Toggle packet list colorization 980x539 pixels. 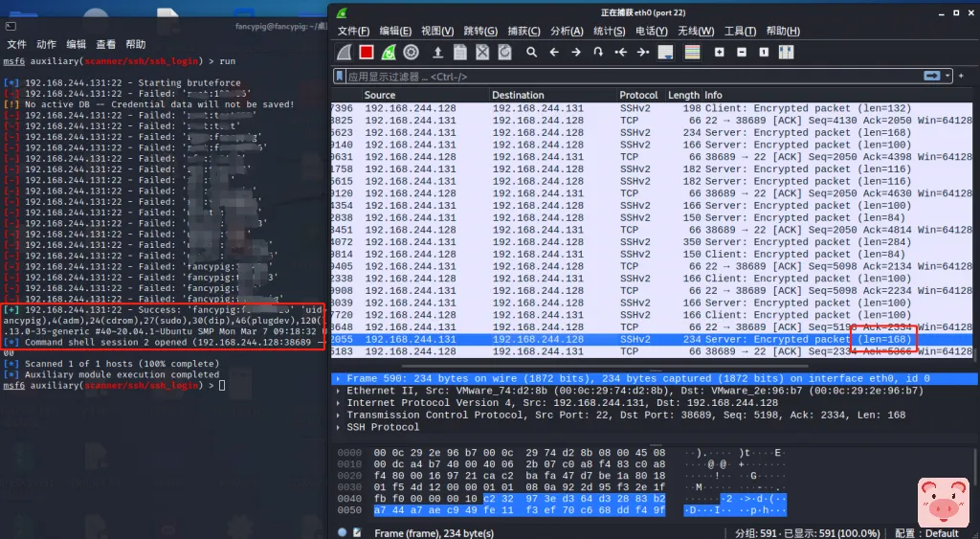point(691,53)
